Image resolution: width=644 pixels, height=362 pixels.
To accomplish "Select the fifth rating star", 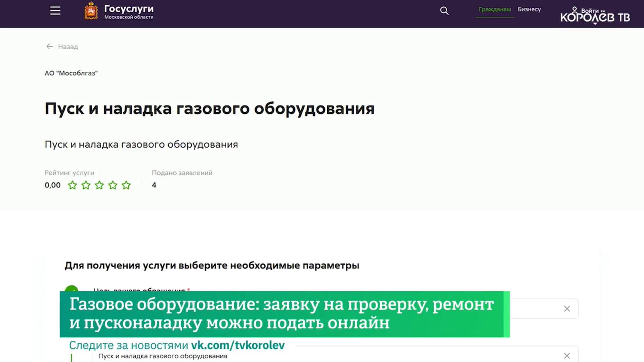I will pyautogui.click(x=126, y=185).
